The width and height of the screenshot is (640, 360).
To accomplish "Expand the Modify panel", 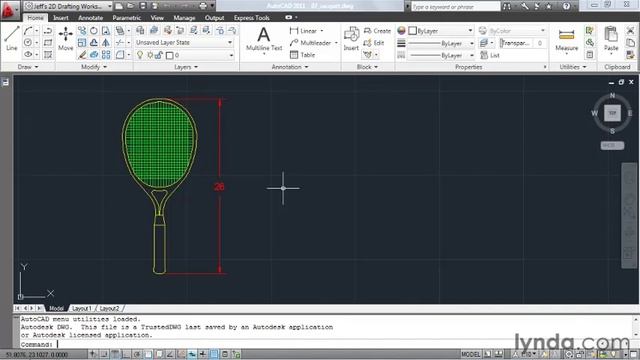I will (94, 67).
